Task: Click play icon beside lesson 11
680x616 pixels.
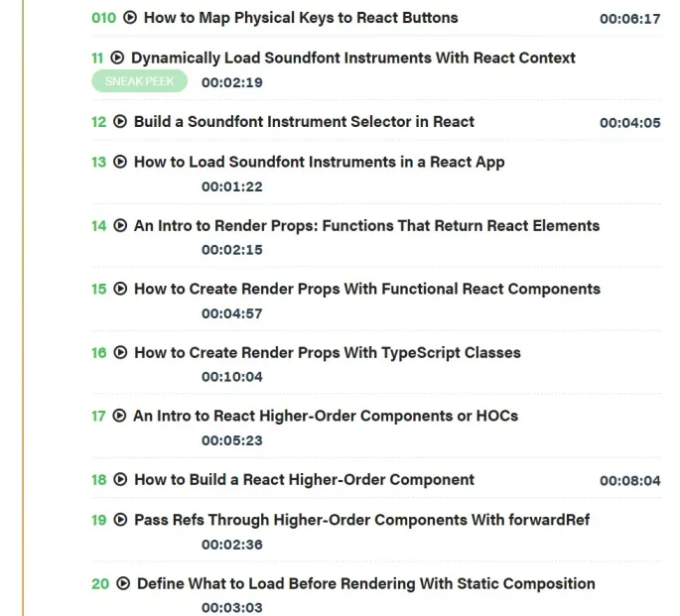Action: pos(117,58)
